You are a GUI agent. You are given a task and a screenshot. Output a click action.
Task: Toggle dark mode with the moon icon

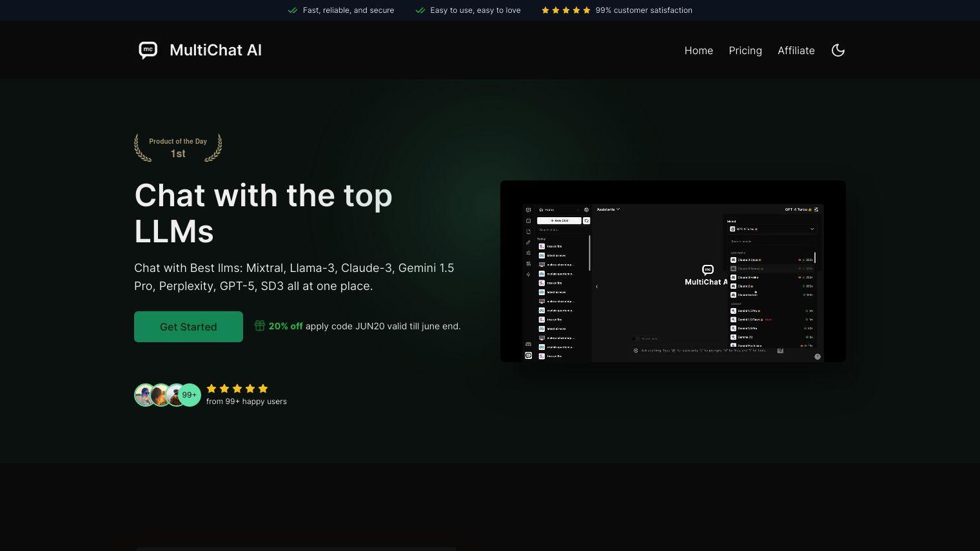point(838,50)
